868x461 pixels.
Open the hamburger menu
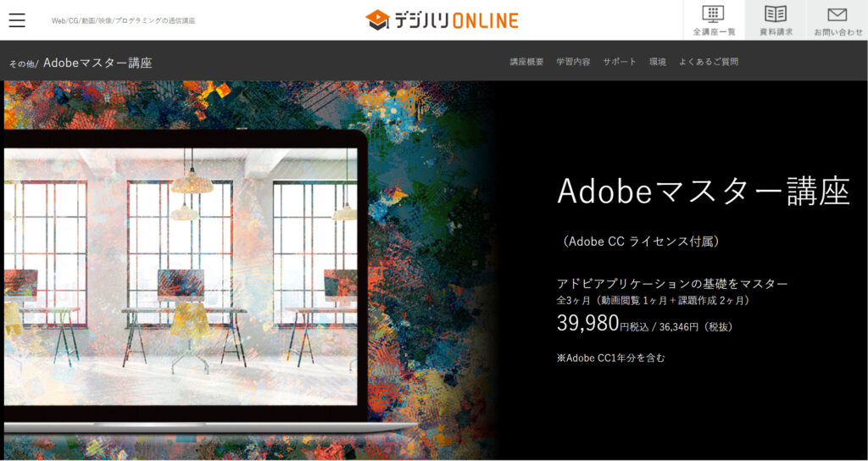point(17,20)
